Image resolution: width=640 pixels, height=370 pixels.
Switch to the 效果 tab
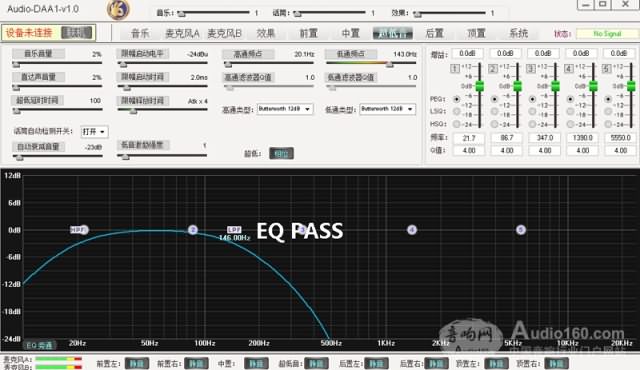point(266,33)
